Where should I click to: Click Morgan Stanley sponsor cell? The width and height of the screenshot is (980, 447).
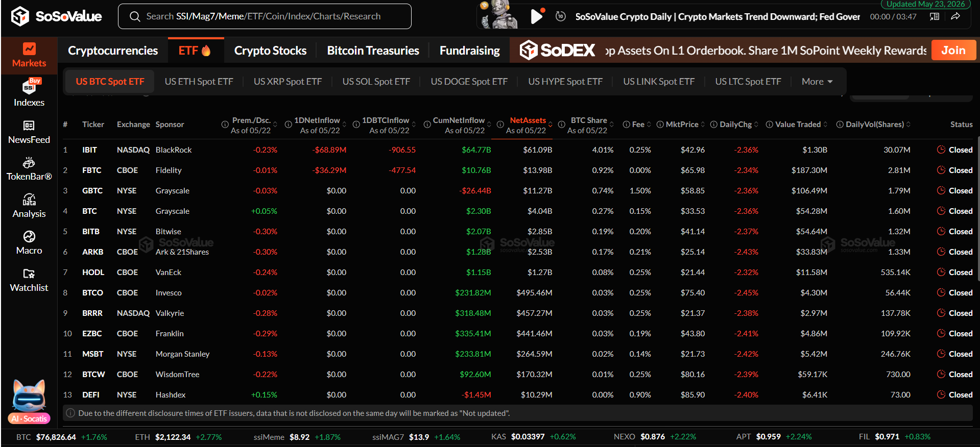click(x=182, y=354)
